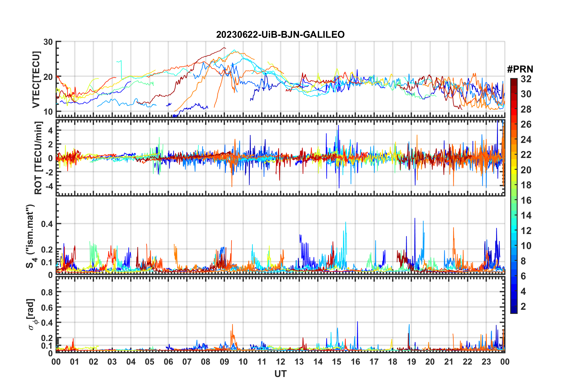Viewport: 561px width, 392px height.
Task: Select the 0.4 tick label on S4 axis
Action: (x=47, y=224)
